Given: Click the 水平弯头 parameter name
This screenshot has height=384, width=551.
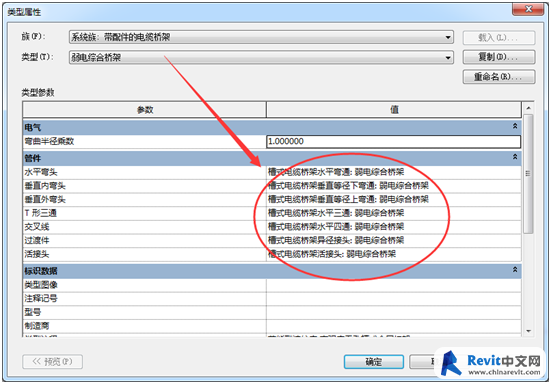Looking at the screenshot, I should point(41,172).
